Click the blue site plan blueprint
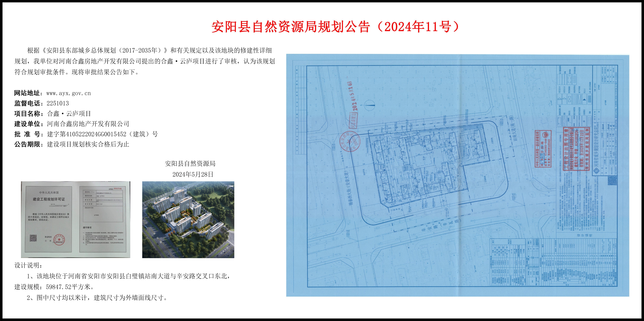 [x=457, y=175]
